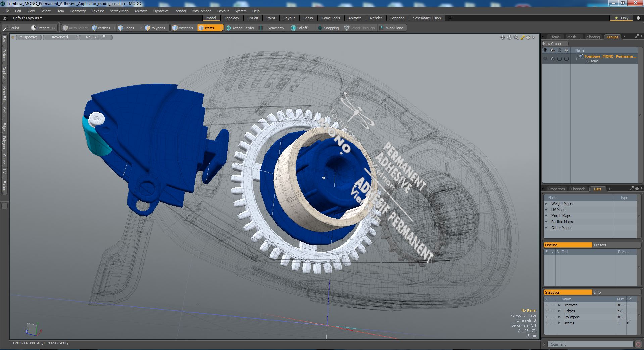644x350 pixels.
Task: Switch to Vertices selection mode
Action: point(104,28)
